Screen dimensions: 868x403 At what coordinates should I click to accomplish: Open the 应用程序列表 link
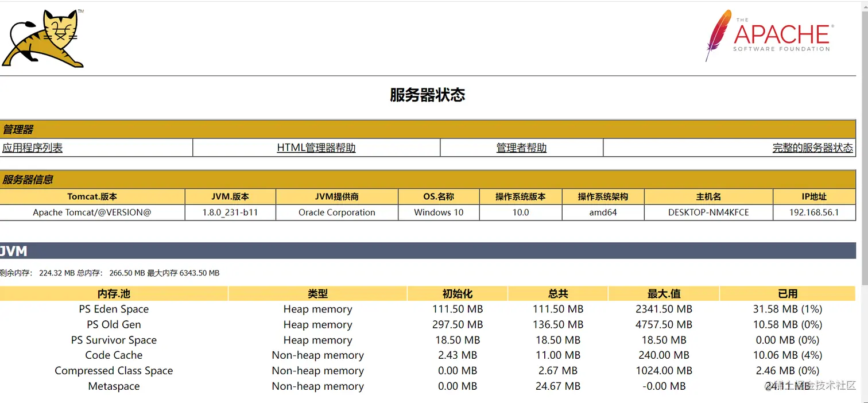pos(32,148)
